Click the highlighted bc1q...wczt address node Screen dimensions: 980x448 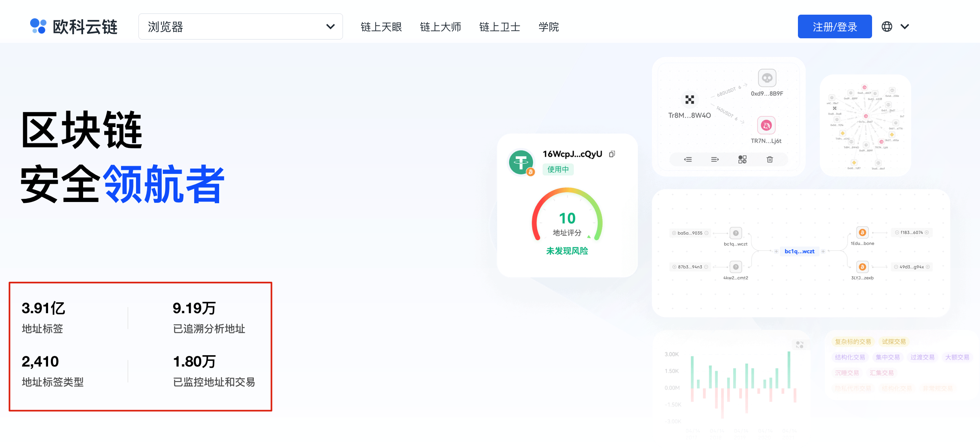(799, 251)
